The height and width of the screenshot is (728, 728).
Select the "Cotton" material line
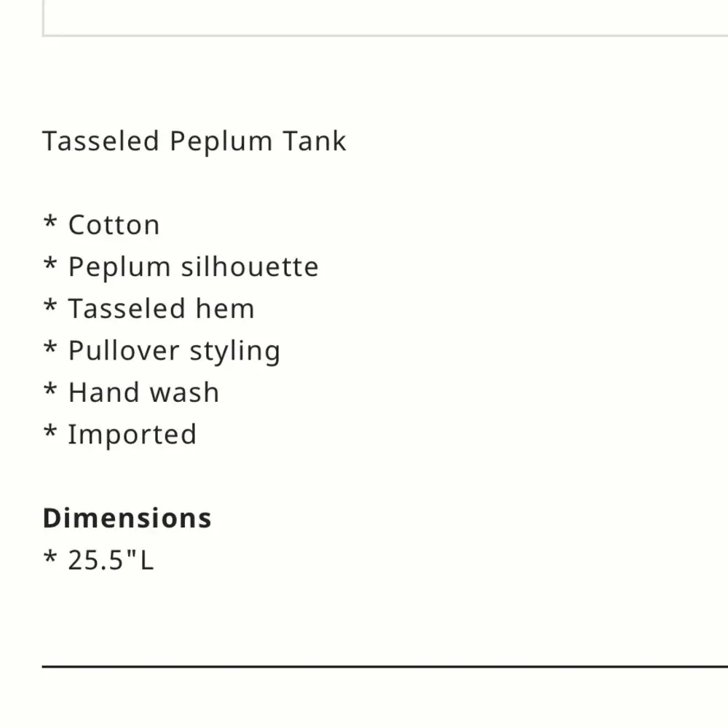point(114,226)
